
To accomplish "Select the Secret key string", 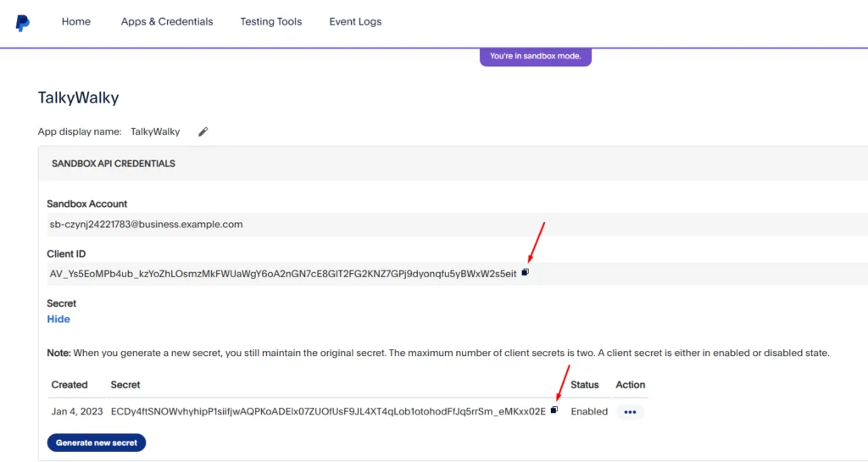I will pyautogui.click(x=328, y=412).
